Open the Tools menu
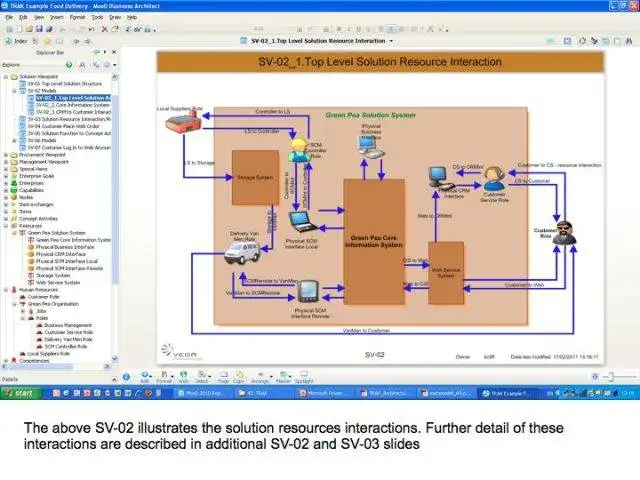The width and height of the screenshot is (640, 480). pos(97,18)
